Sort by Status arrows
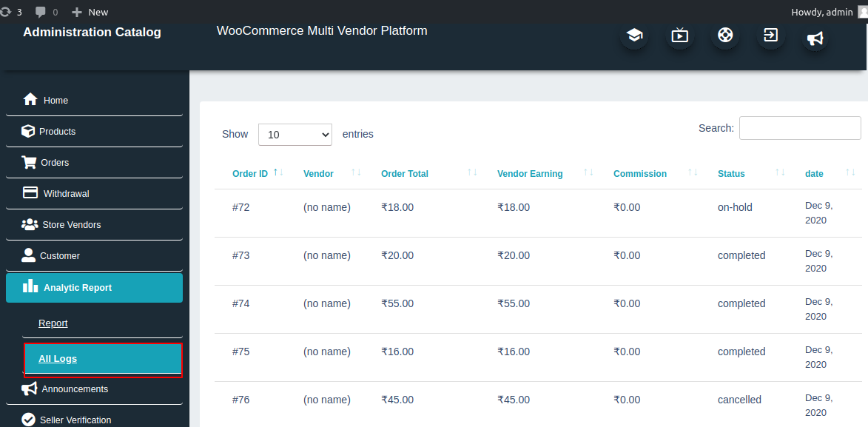 coord(780,172)
